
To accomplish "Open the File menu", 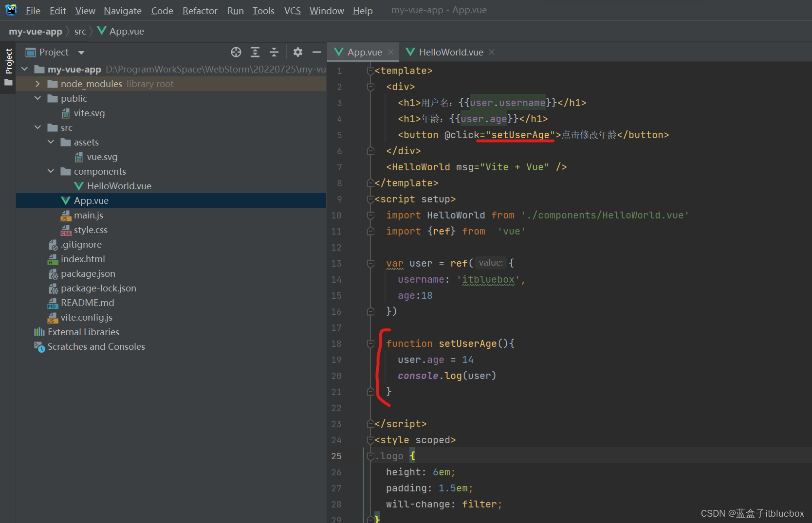I will pyautogui.click(x=33, y=11).
